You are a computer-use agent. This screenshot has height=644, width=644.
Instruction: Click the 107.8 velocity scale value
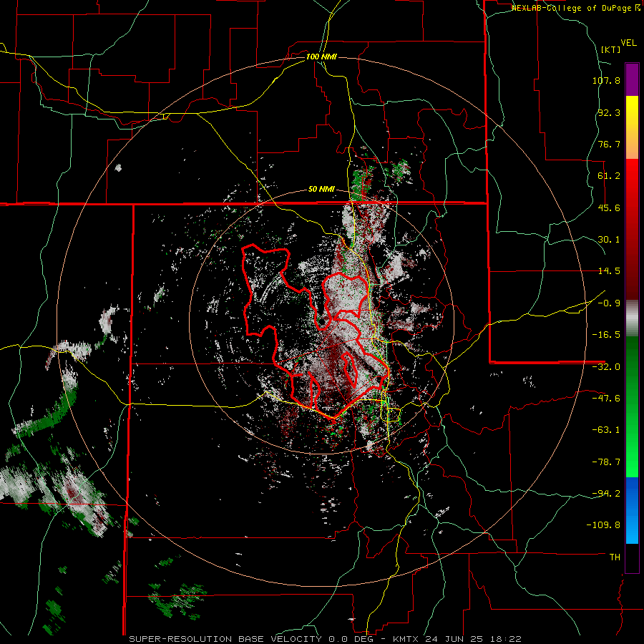[x=606, y=80]
